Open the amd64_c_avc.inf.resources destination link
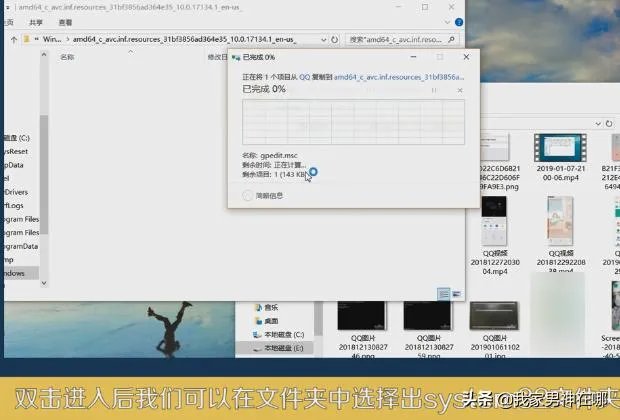Image resolution: width=620 pixels, height=420 pixels. (399, 77)
